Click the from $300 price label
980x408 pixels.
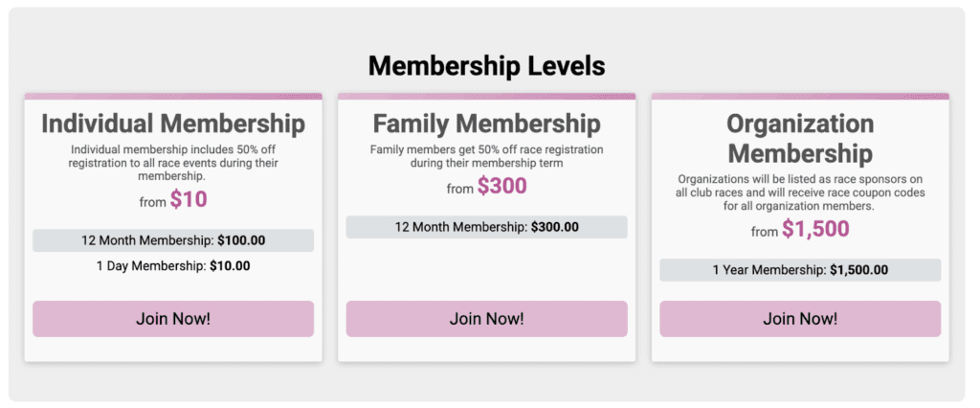point(486,187)
